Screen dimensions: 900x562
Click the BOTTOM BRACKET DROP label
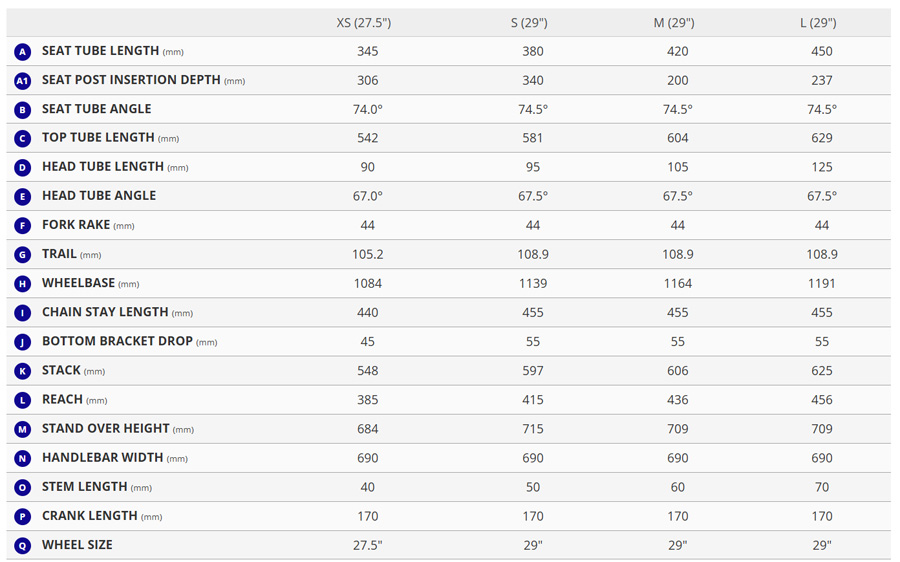coord(117,341)
